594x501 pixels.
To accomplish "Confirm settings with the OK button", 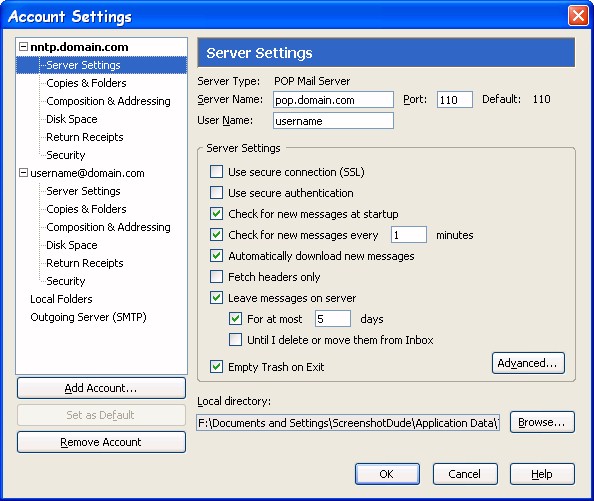I will [x=387, y=474].
